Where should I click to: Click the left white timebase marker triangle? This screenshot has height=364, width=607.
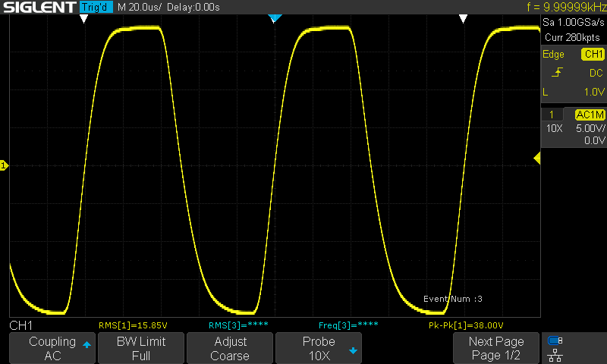tap(83, 18)
